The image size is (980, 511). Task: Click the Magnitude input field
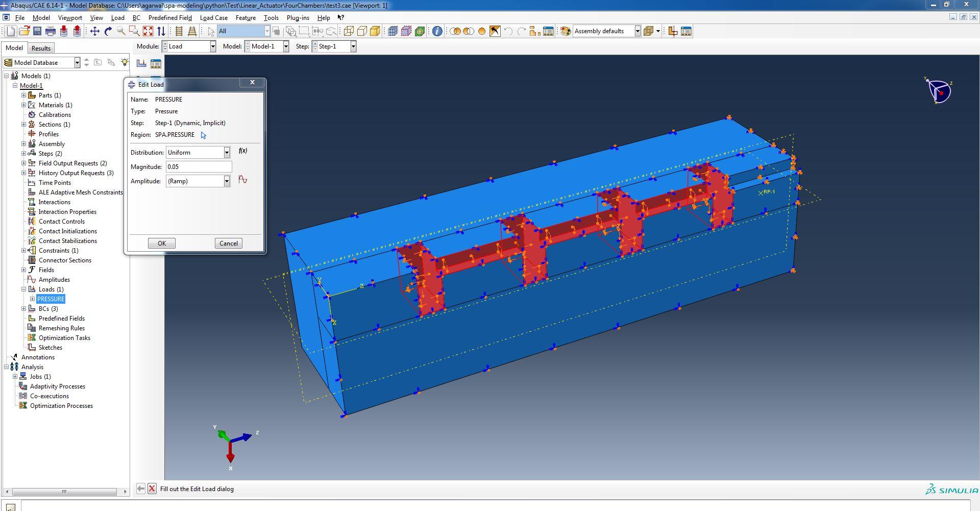[199, 167]
